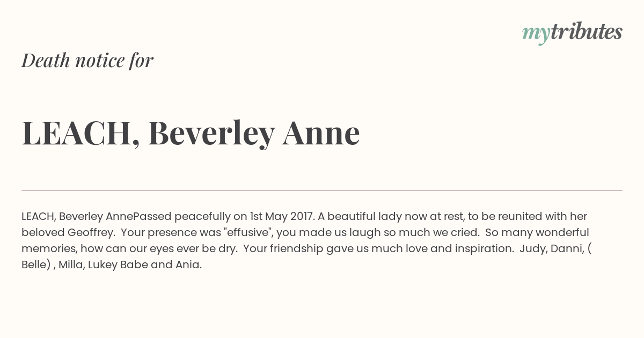This screenshot has height=338, width=644.
Task: Select the "Death notice for" heading
Action: coord(87,60)
